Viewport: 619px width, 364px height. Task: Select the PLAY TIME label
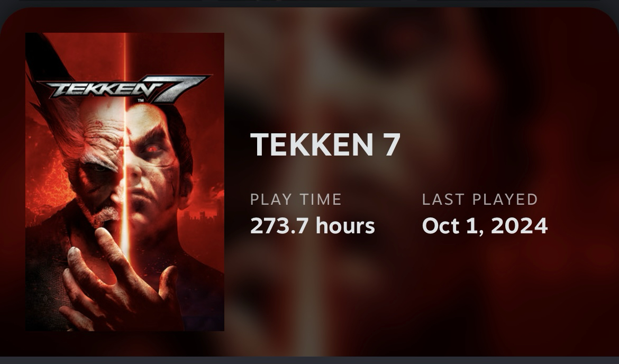[x=296, y=199]
